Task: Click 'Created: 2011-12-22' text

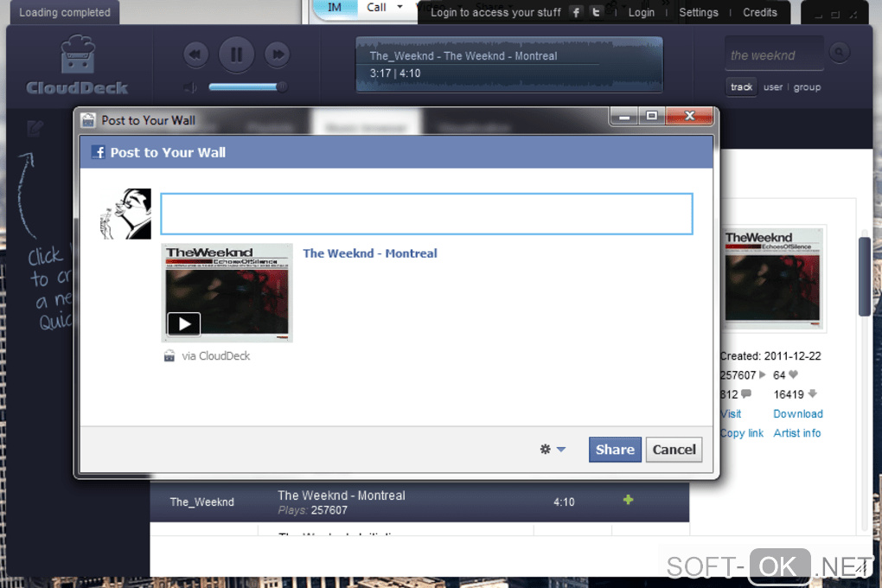Action: [x=770, y=355]
